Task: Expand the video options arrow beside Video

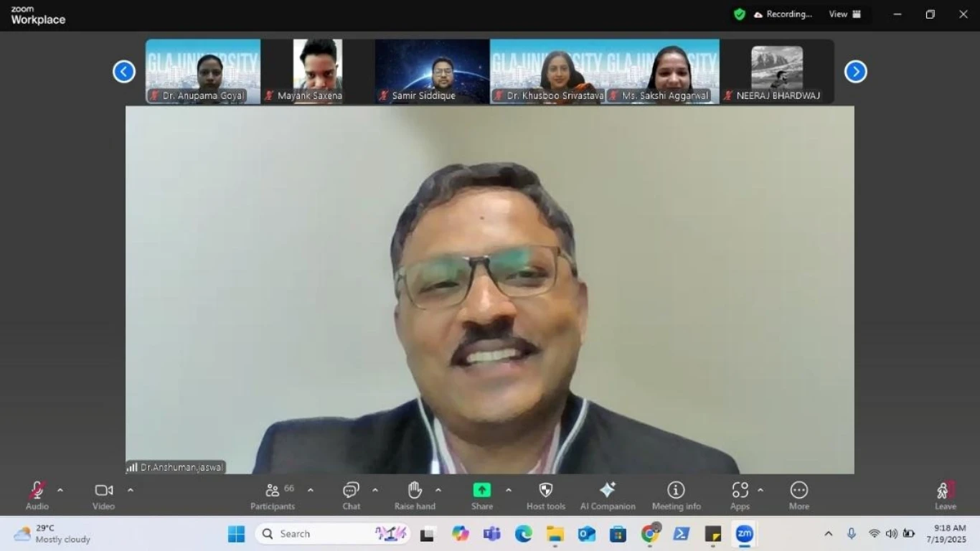Action: 131,491
